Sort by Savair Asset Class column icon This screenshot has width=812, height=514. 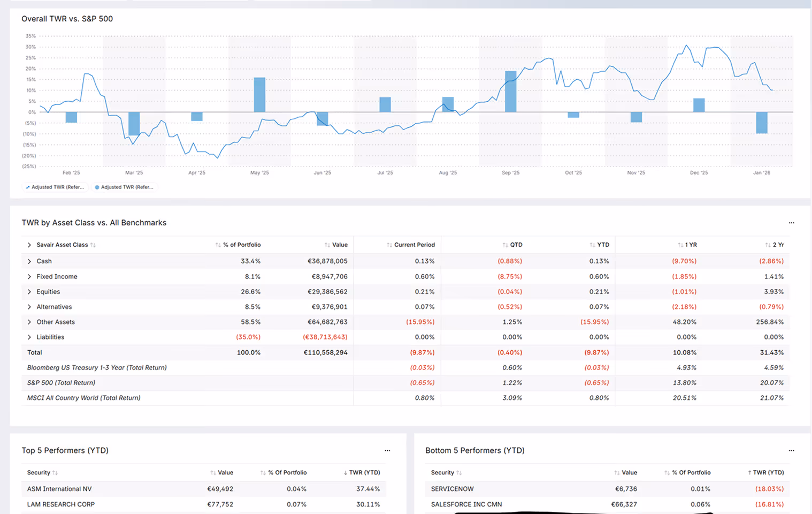(x=93, y=245)
